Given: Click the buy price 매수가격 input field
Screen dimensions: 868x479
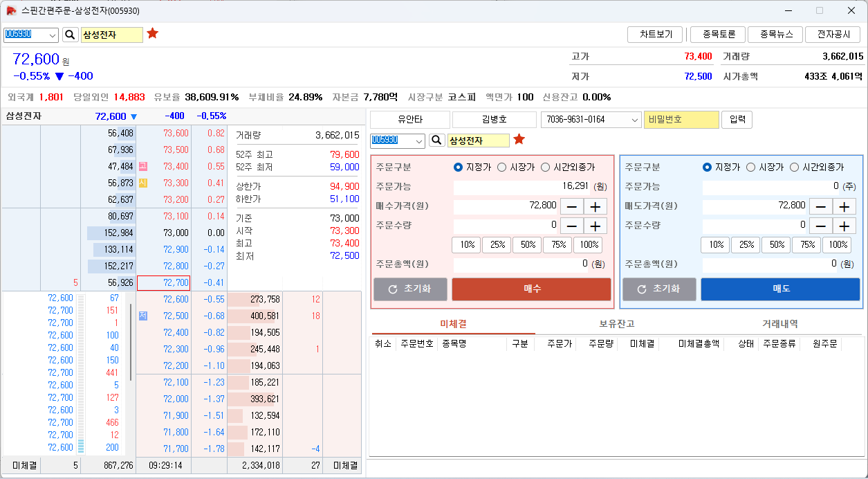Looking at the screenshot, I should point(506,206).
